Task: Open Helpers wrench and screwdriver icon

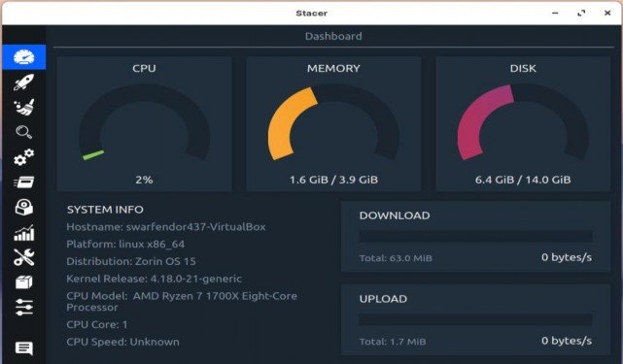Action: 24,257
